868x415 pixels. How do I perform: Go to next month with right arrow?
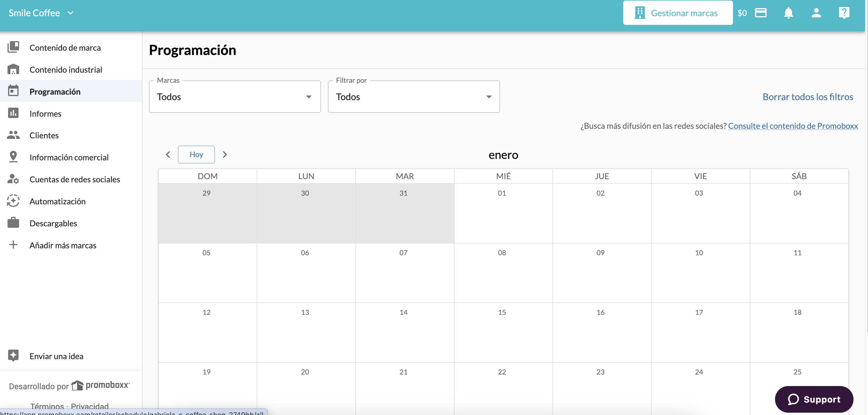tap(225, 155)
